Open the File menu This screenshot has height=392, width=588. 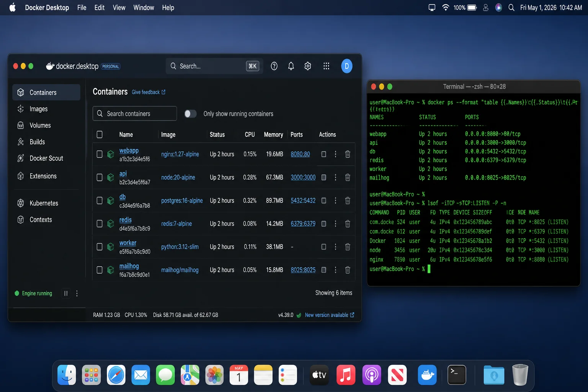[82, 8]
